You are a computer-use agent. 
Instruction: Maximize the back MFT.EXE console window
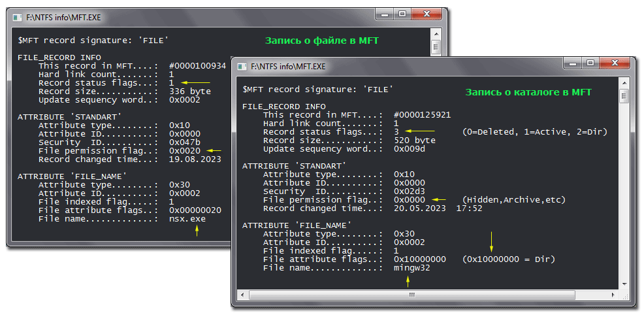(402, 14)
